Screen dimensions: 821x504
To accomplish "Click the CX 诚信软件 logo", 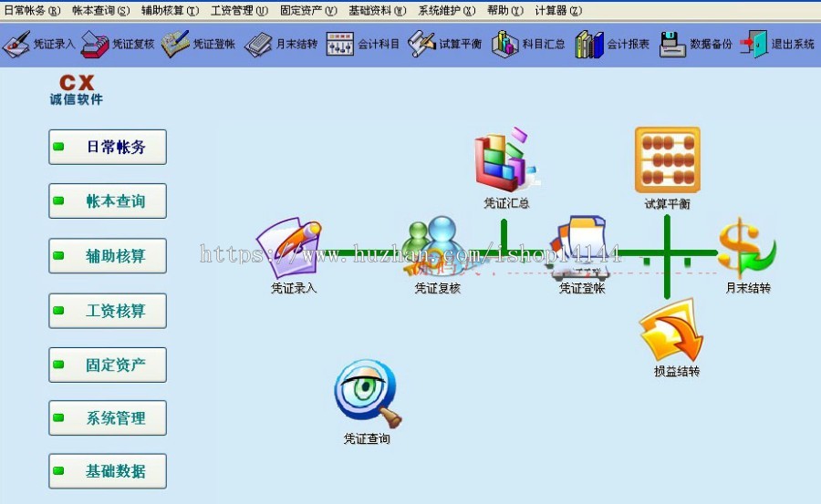I will 77,89.
